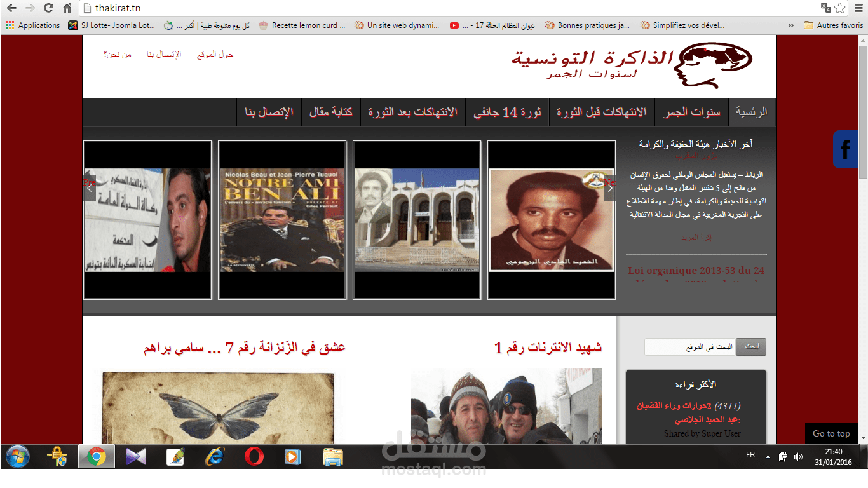This screenshot has width=868, height=488.
Task: Click the site logo الذاكرة التونسية
Action: [x=632, y=65]
